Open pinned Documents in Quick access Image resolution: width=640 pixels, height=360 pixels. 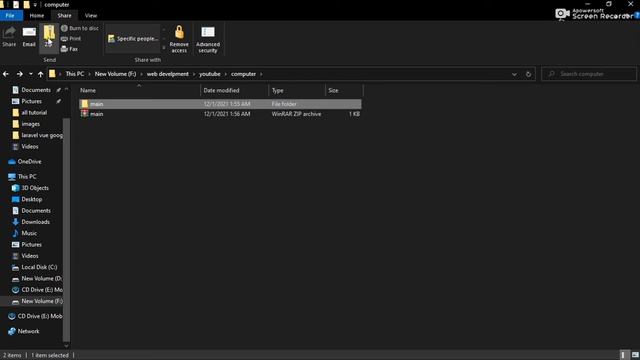coord(36,90)
